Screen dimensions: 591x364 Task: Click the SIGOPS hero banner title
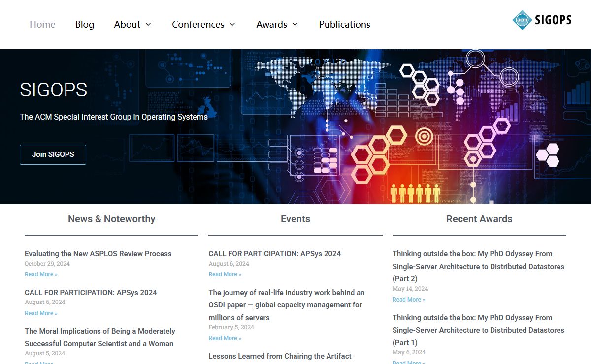[53, 90]
